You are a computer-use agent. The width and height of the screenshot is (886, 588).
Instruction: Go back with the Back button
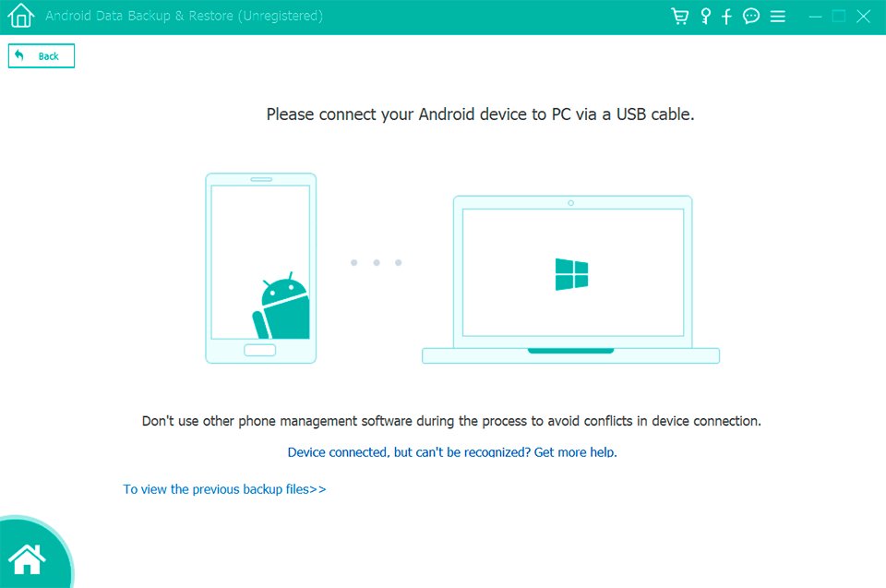pos(42,55)
